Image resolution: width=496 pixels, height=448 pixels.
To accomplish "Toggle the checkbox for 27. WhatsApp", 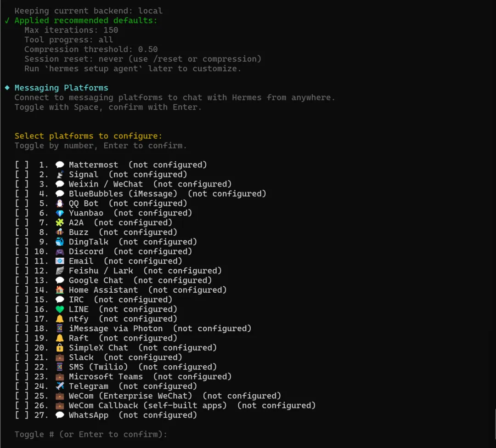I will point(22,415).
